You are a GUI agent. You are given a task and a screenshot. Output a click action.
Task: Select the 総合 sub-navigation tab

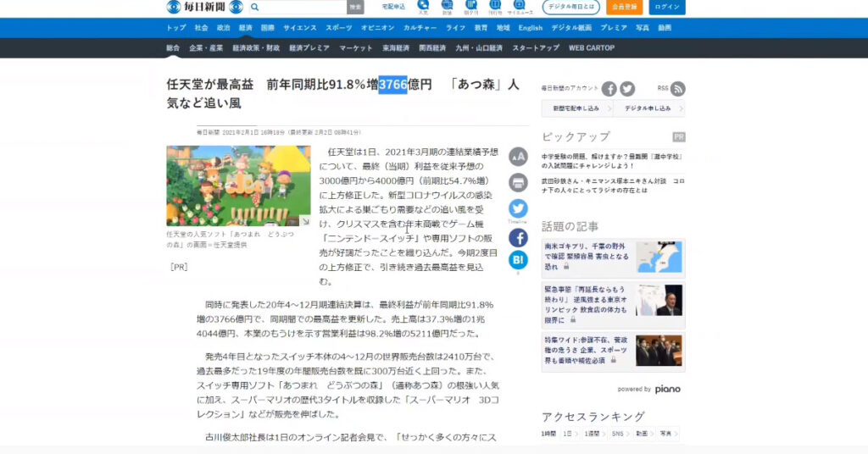tap(173, 48)
